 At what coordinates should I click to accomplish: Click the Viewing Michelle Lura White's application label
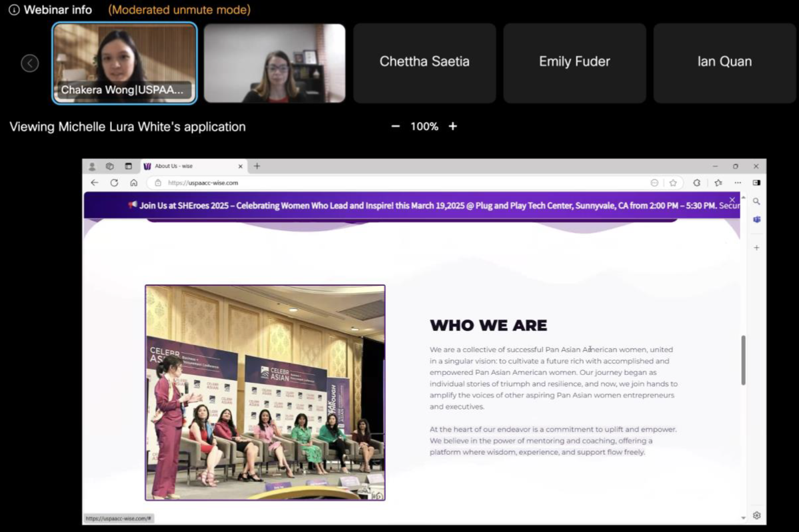127,127
